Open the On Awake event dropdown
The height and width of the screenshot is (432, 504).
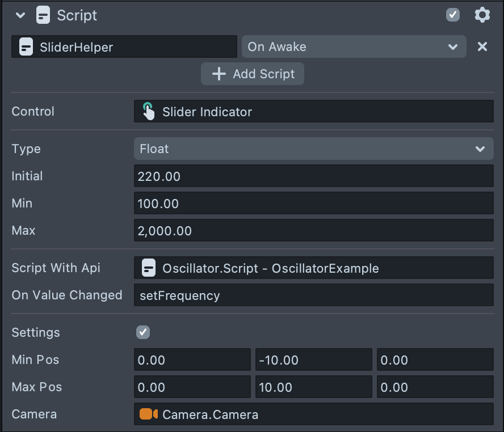pos(354,47)
